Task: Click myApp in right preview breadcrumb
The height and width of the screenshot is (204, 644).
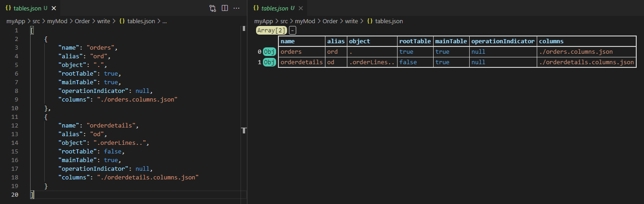Action: coord(263,21)
